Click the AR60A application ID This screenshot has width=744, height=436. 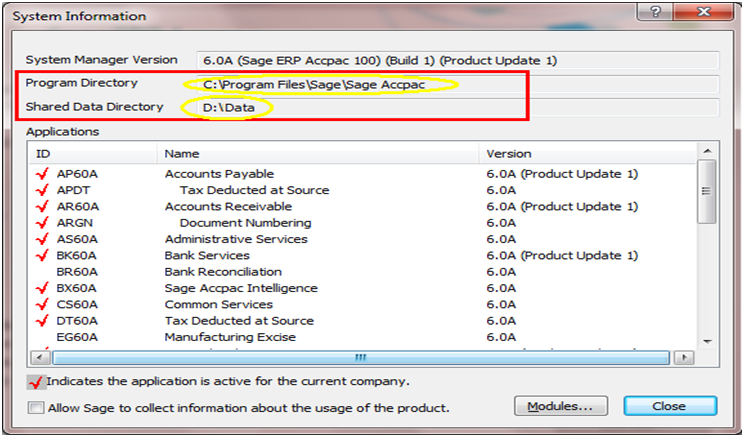78,206
